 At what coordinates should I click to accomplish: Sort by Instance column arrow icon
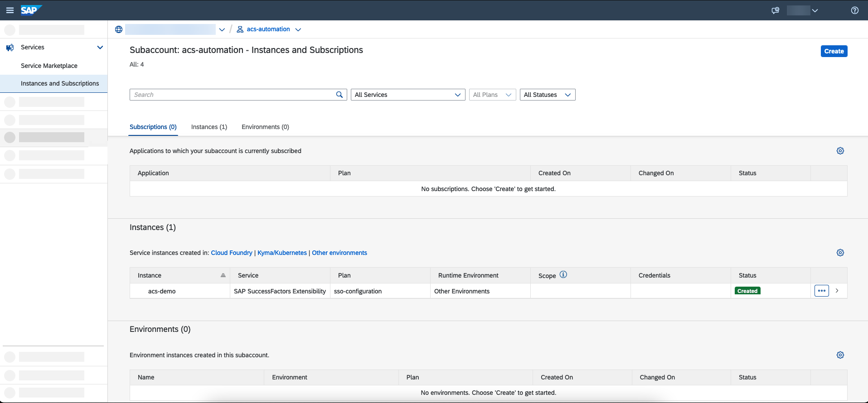[223, 275]
